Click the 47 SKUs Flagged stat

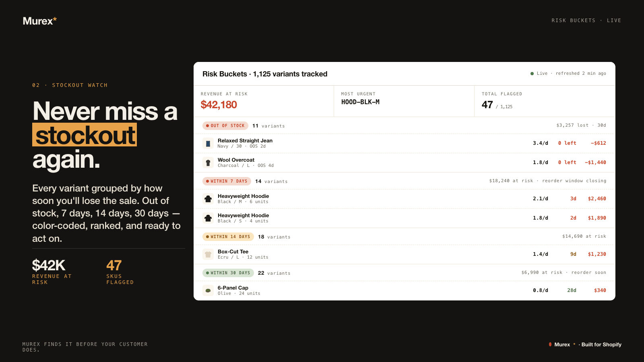[x=120, y=271]
